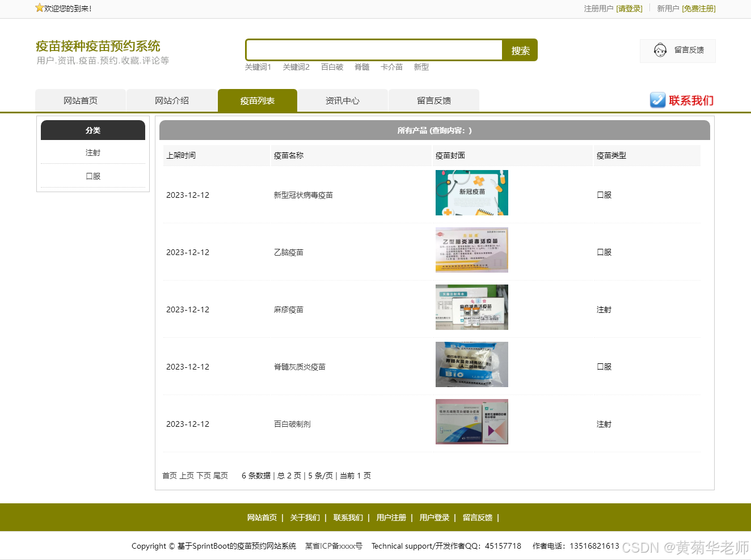Select the 口服 category in the sidebar
Screen dimensions: 751x560
pyautogui.click(x=92, y=176)
